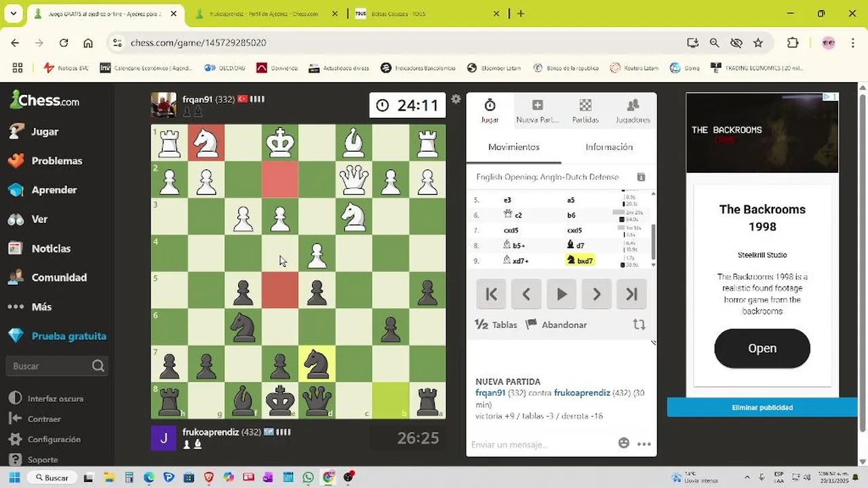Select move e3 in the move list
The image size is (868, 488).
[x=508, y=200]
